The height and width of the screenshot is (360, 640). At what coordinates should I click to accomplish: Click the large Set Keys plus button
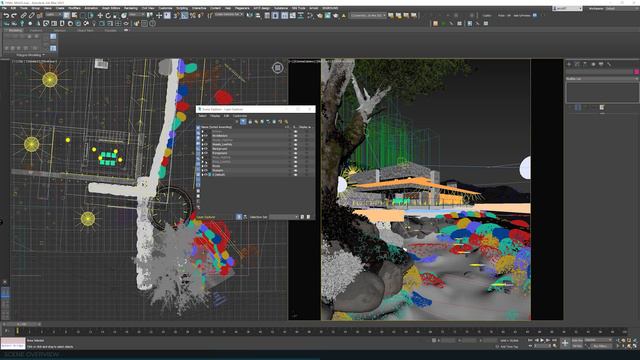point(565,343)
